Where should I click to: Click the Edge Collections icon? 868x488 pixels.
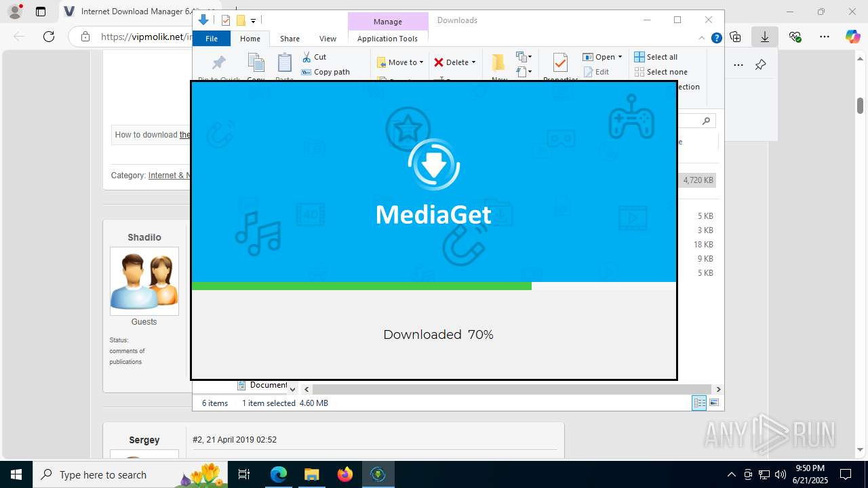[x=735, y=37]
